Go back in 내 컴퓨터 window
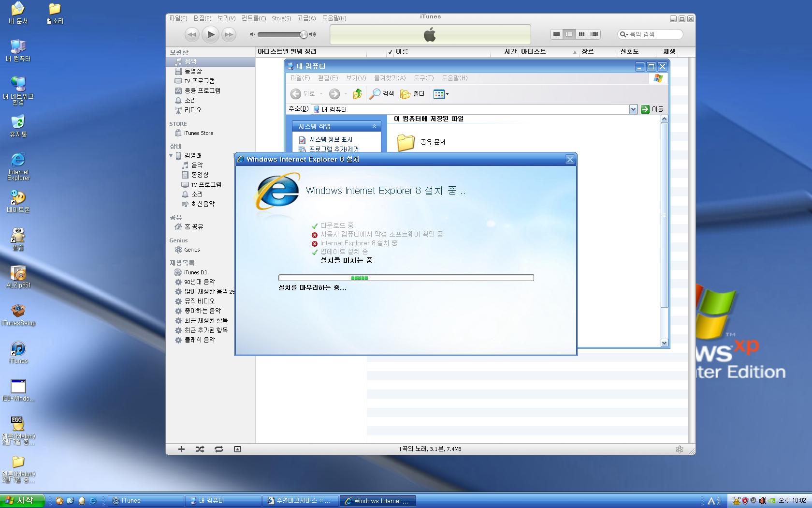This screenshot has height=508, width=812. pos(303,94)
